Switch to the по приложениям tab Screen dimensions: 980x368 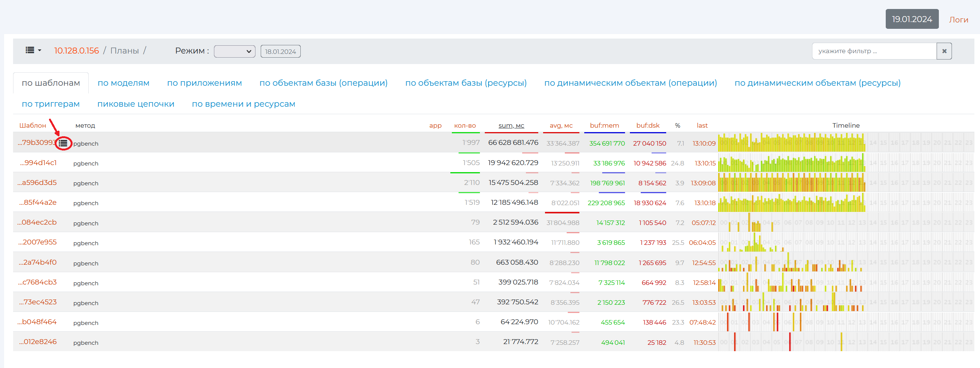[204, 83]
